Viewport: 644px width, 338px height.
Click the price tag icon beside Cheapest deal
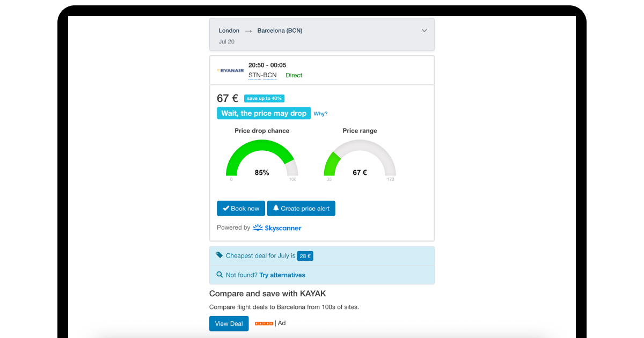tap(219, 255)
